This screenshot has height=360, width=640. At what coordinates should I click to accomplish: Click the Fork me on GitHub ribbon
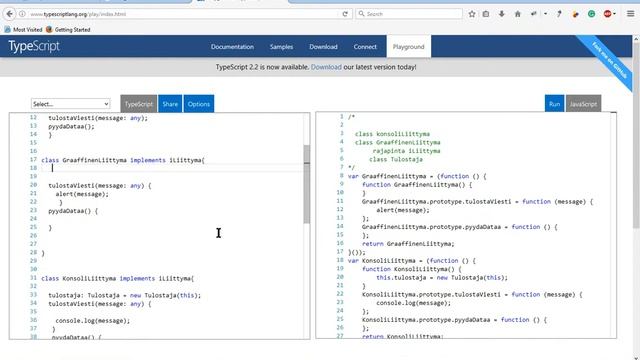coord(608,61)
